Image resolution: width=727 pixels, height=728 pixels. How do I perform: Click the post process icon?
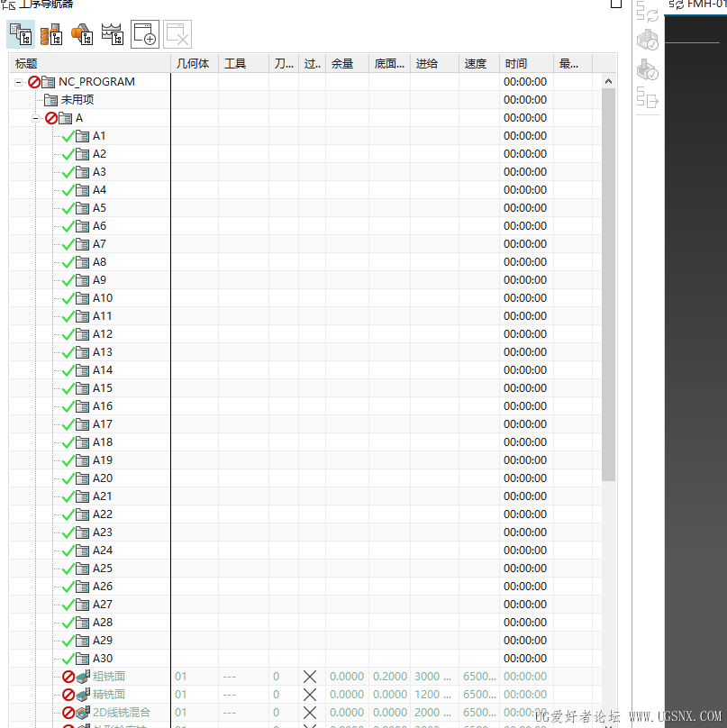[x=647, y=98]
